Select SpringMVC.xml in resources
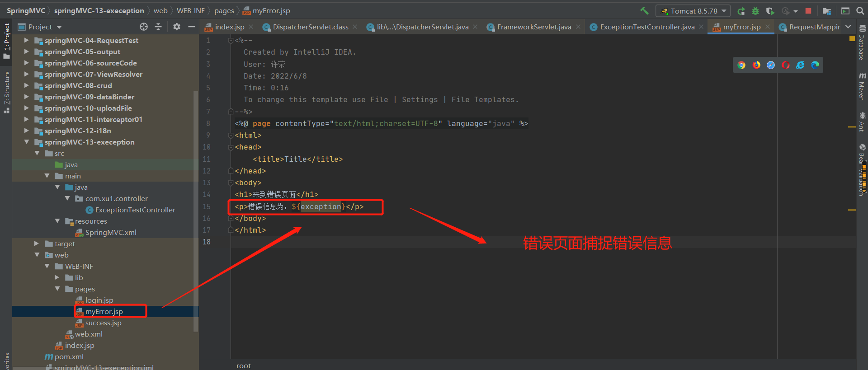This screenshot has width=868, height=370. (106, 233)
